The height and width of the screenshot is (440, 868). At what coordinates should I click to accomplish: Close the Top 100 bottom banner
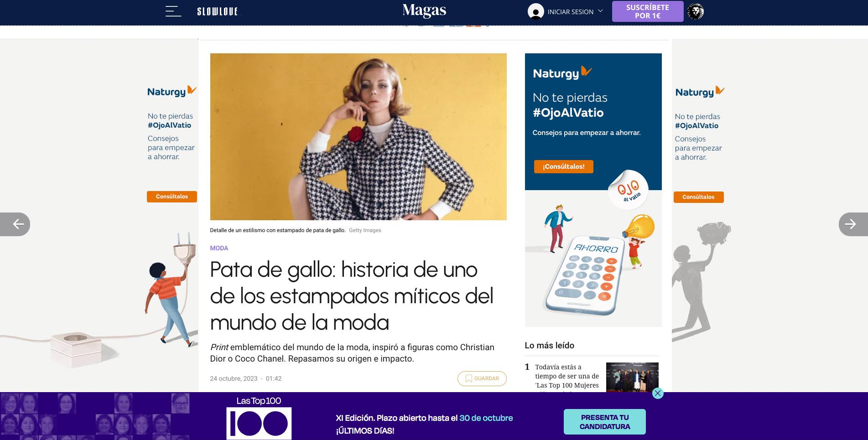(x=657, y=393)
